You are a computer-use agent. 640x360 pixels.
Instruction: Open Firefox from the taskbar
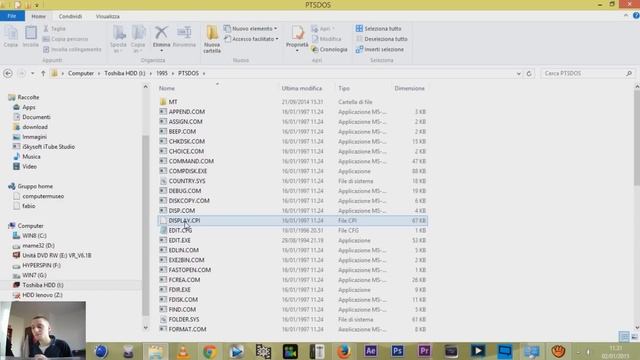click(x=344, y=351)
